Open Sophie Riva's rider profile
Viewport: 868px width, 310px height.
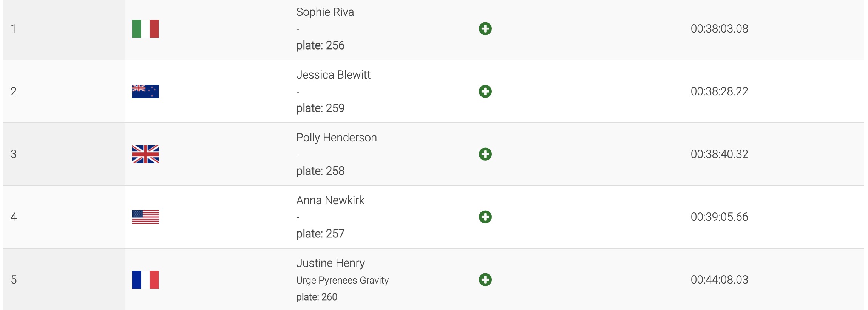(x=325, y=12)
